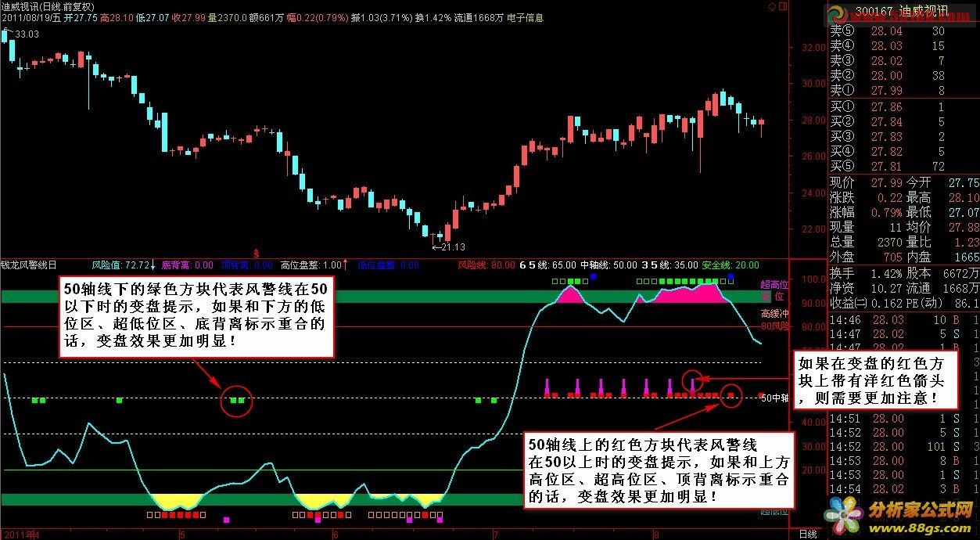
Task: Select the 日线 period tab at bottom
Action: (x=807, y=534)
